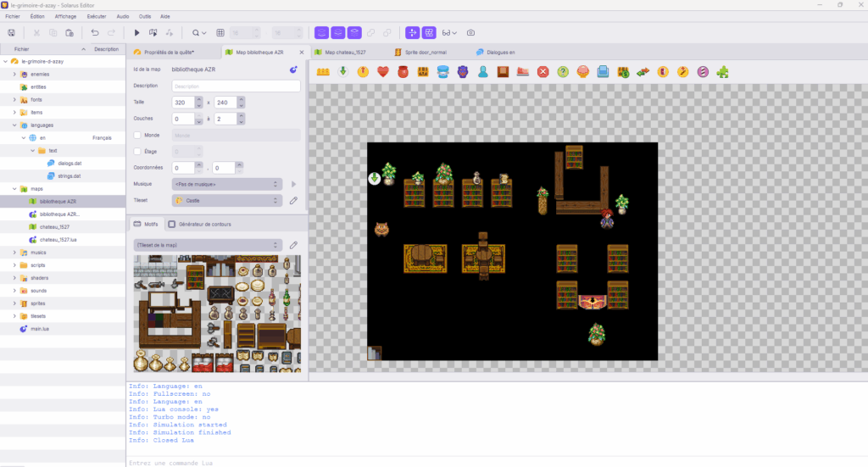Open the Tileset Castle dropdown
Image resolution: width=868 pixels, height=467 pixels.
click(225, 201)
